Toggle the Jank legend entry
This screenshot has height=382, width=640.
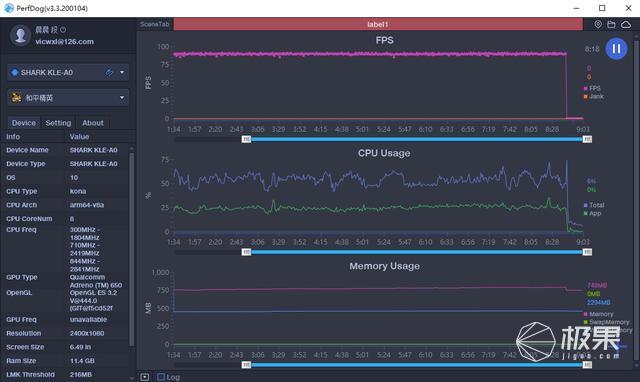[594, 96]
